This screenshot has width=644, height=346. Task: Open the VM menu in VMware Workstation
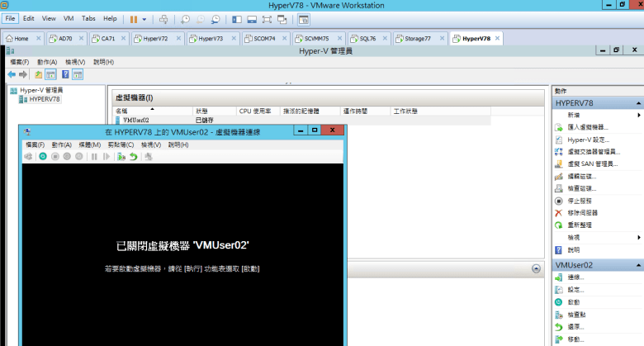(x=68, y=18)
